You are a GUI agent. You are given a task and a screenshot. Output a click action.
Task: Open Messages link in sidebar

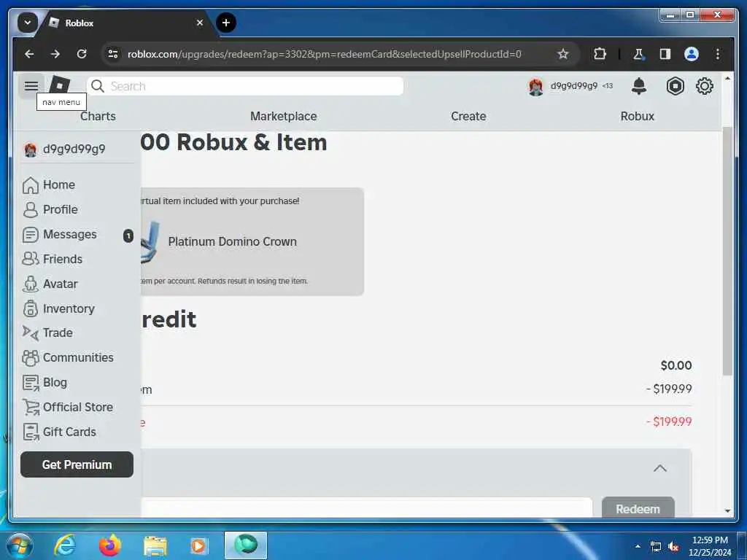point(69,234)
